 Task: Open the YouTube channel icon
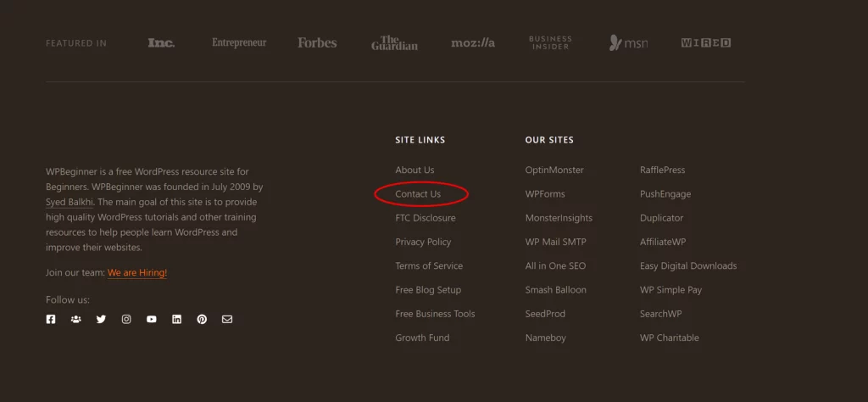[x=152, y=320]
